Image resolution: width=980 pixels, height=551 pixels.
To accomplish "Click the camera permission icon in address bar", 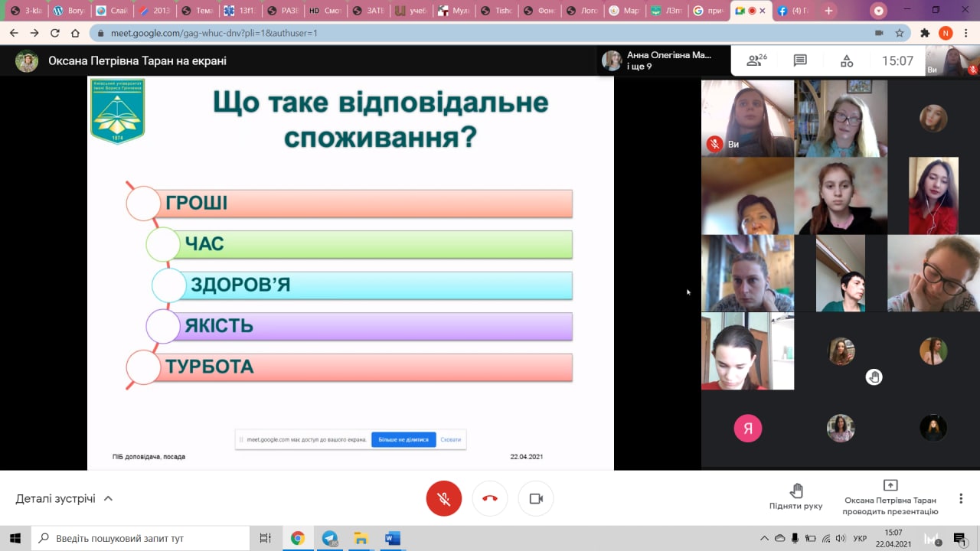I will (878, 33).
